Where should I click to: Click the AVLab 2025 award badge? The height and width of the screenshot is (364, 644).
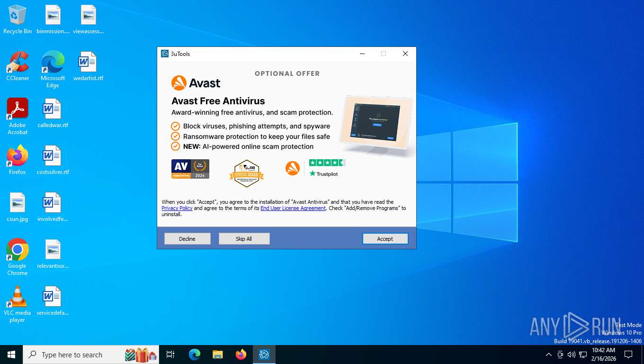click(247, 173)
